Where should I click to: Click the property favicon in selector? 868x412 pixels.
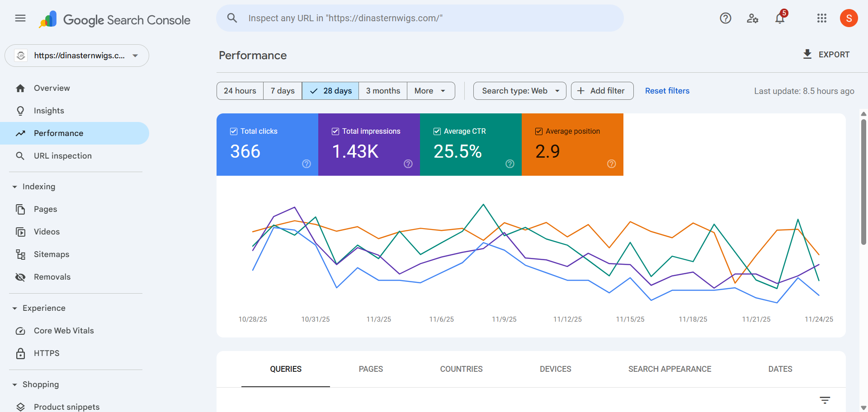[21, 56]
